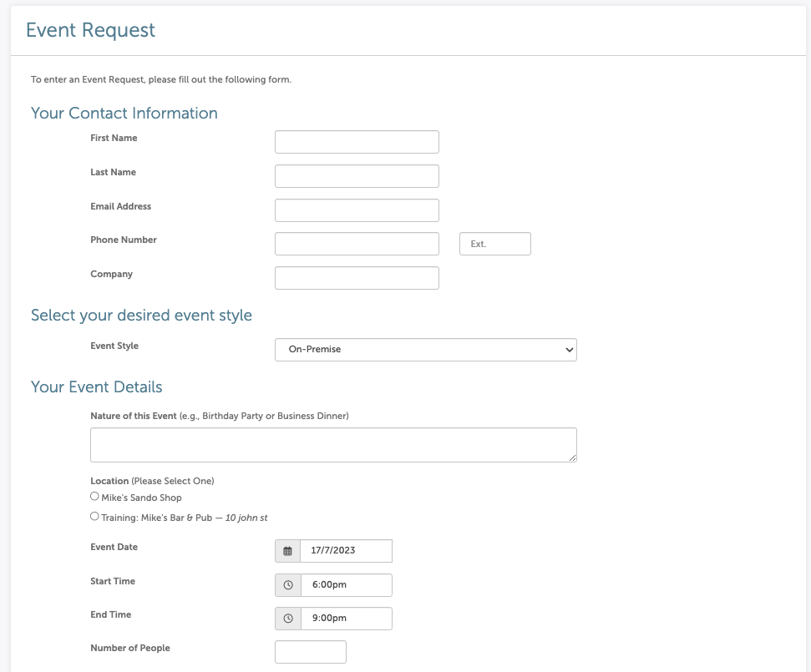Click the phone extension Ext. field
This screenshot has width=811, height=672.
pyautogui.click(x=494, y=243)
